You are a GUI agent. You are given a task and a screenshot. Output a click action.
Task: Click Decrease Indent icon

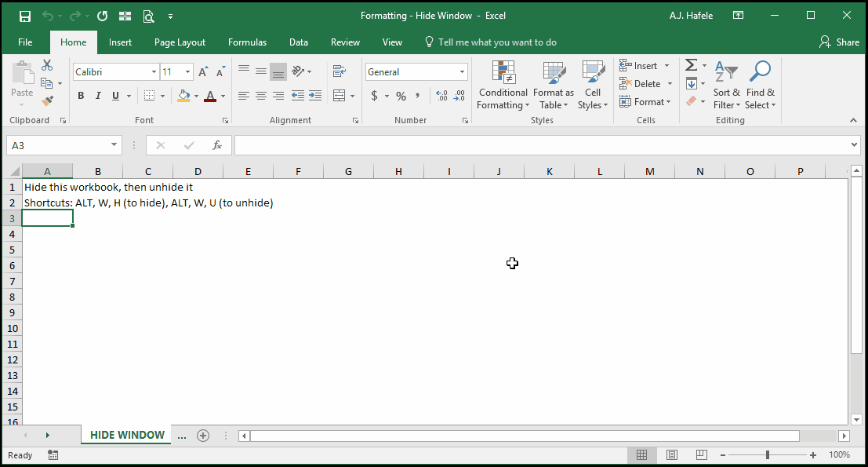298,96
